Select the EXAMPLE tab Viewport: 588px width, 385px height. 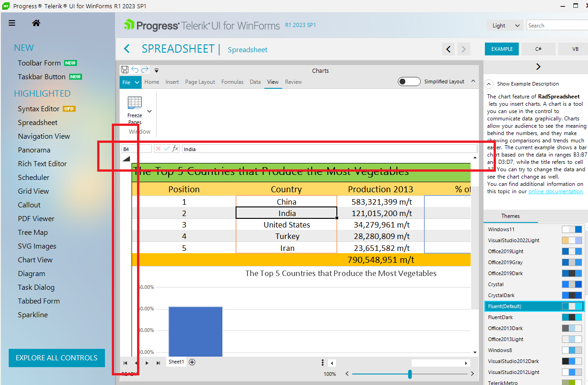pos(502,49)
